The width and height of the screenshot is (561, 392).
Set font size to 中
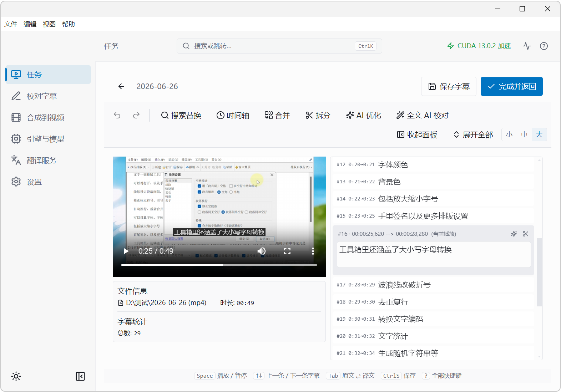click(524, 134)
